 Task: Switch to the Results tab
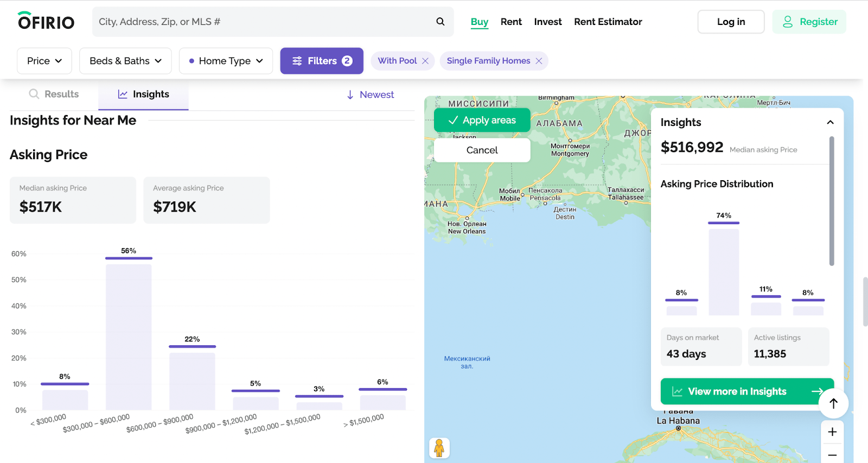[x=54, y=94]
